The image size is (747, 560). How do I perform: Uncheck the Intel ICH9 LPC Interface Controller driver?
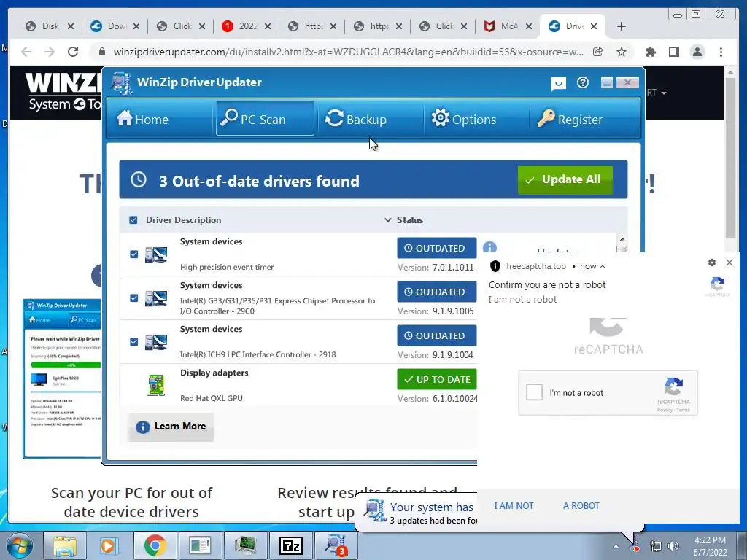pyautogui.click(x=134, y=342)
